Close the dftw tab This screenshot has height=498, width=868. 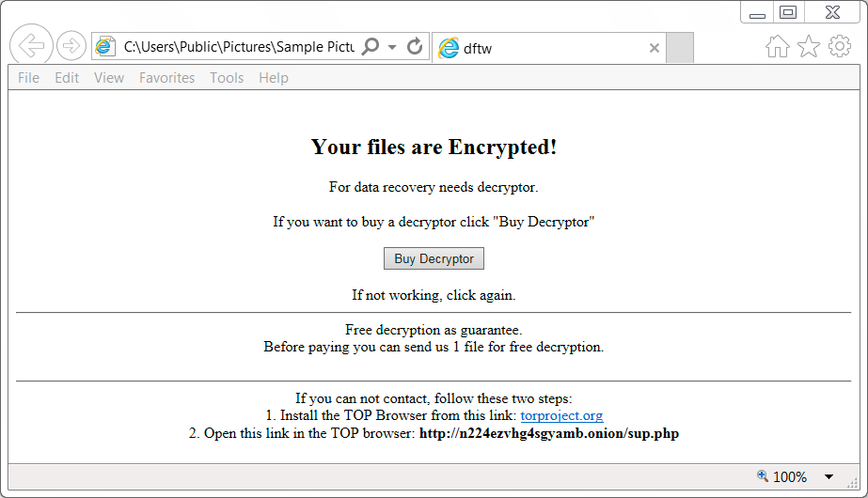[x=655, y=48]
